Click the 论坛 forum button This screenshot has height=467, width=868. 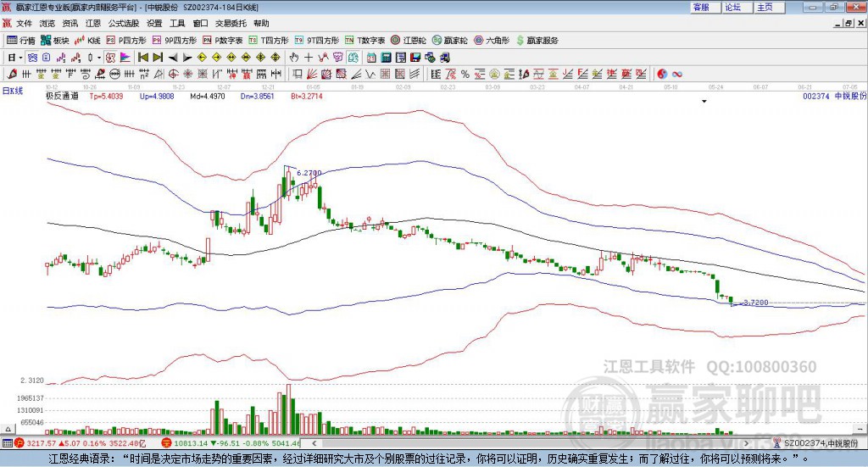pos(738,7)
